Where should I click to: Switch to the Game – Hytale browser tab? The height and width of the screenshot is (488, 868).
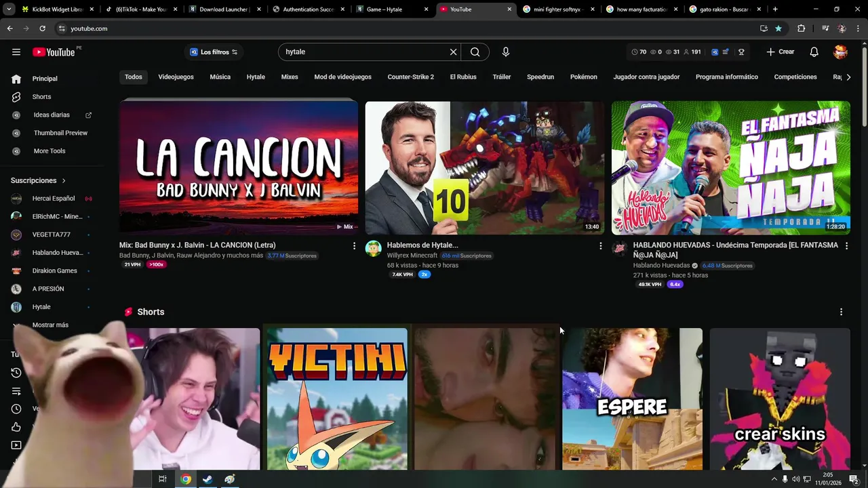tap(392, 9)
